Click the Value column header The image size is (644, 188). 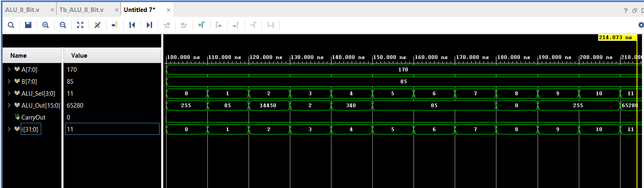[79, 56]
